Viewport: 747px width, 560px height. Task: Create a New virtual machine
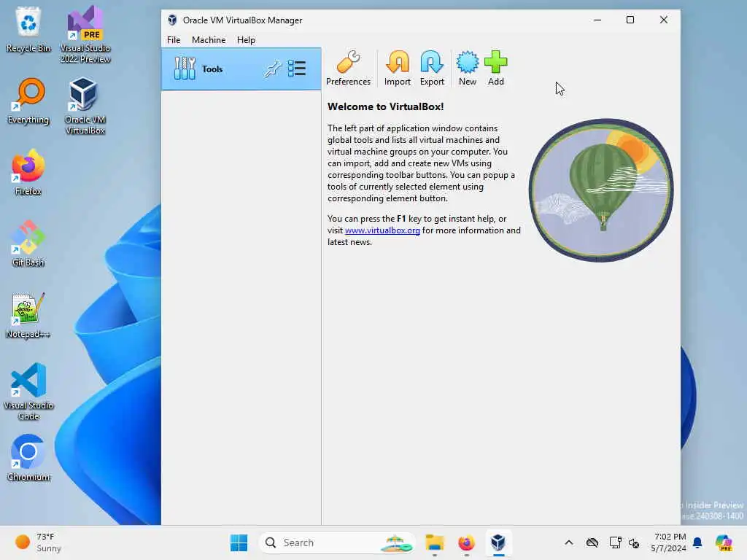pos(468,69)
